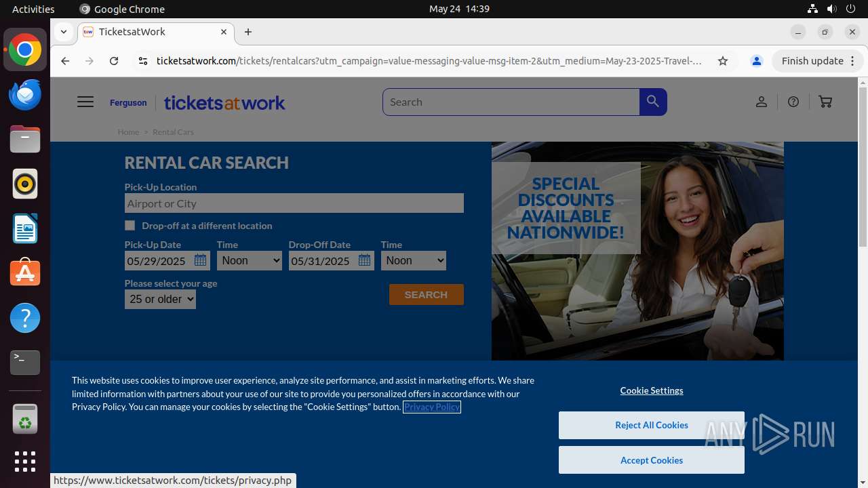Open the volume icon in top bar

pos(831,9)
